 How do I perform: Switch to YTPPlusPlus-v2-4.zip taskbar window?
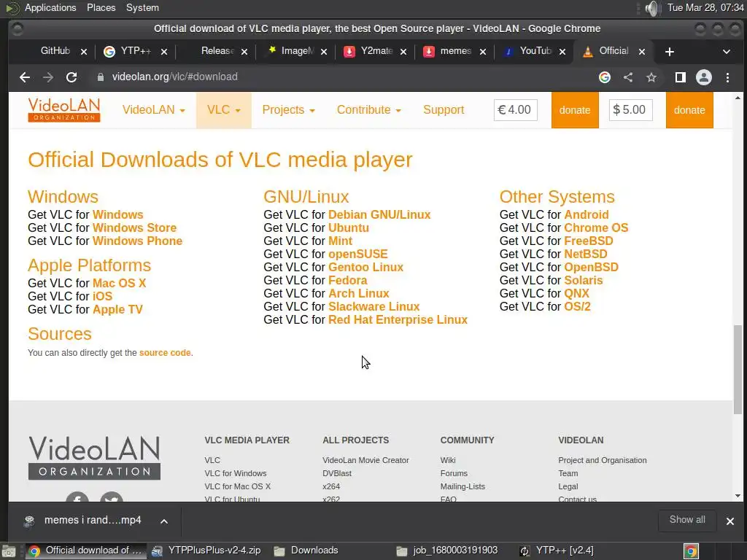[x=206, y=551]
